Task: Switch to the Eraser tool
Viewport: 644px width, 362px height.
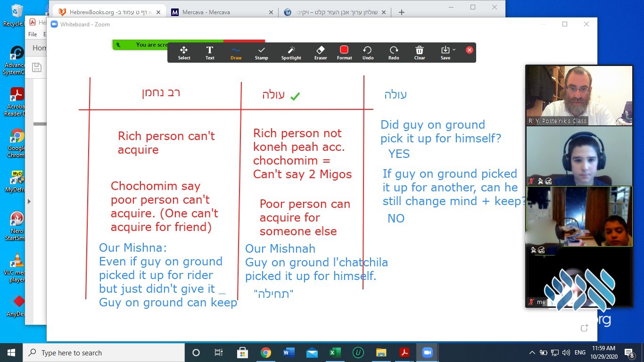Action: 321,53
